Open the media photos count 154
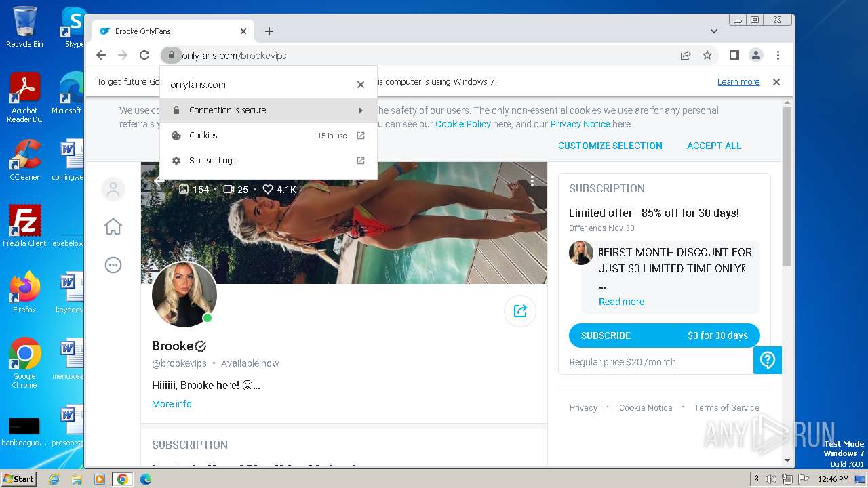Screen dimensions: 868x488 tap(194, 190)
